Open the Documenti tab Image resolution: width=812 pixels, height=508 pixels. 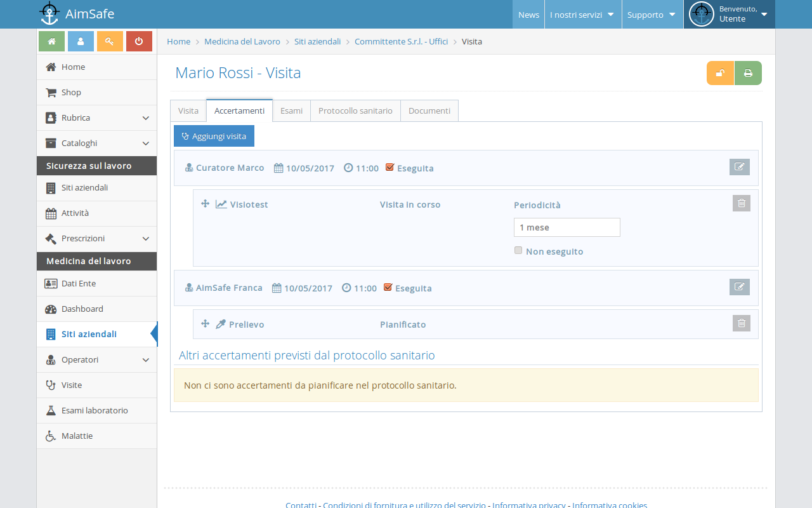(x=429, y=110)
